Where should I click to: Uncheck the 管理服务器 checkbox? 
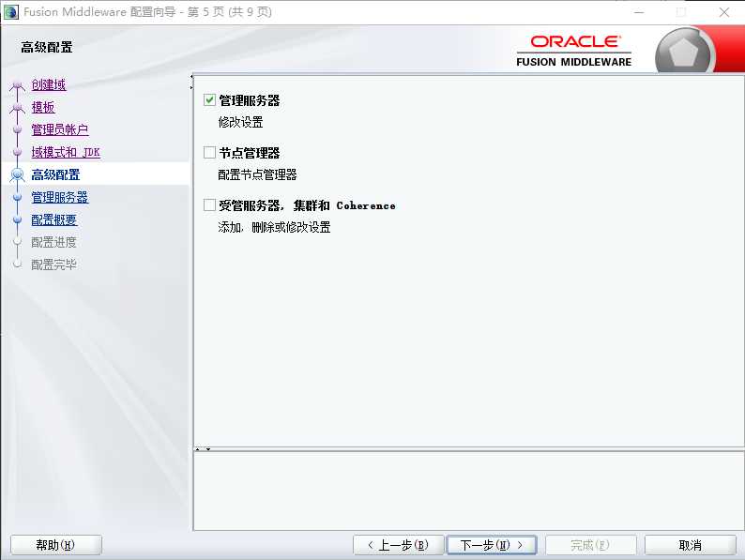pos(209,99)
